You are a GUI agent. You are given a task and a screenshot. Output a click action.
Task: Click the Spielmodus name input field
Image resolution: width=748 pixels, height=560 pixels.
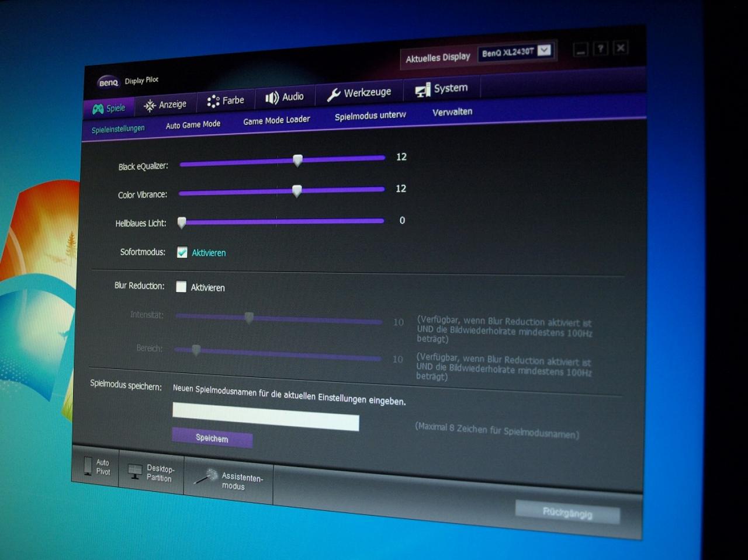(x=266, y=417)
